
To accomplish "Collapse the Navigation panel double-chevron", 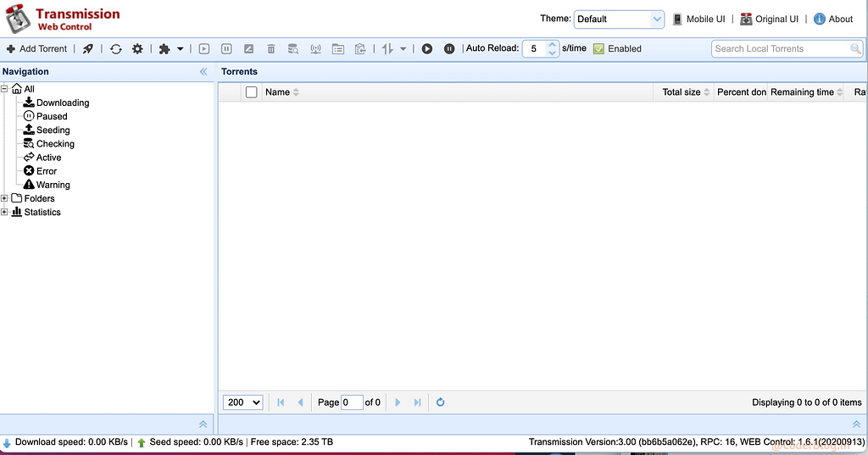I will click(x=203, y=71).
